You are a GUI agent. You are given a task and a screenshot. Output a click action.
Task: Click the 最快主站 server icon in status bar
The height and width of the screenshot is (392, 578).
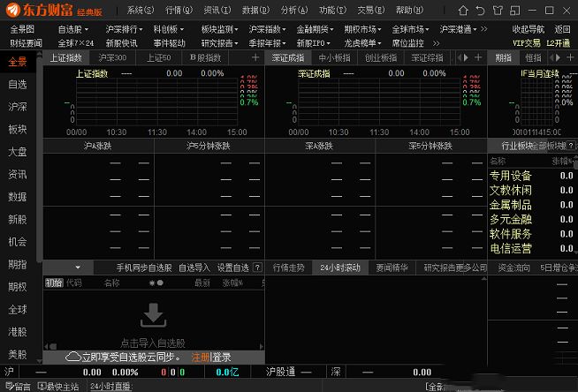pyautogui.click(x=42, y=386)
